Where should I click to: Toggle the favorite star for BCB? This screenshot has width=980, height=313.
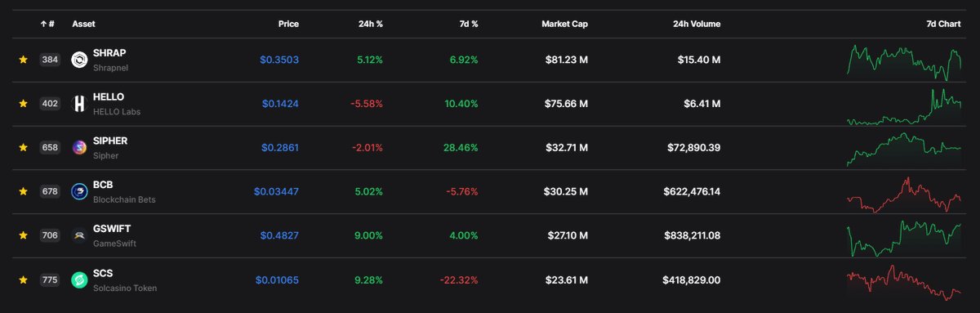pyautogui.click(x=24, y=192)
